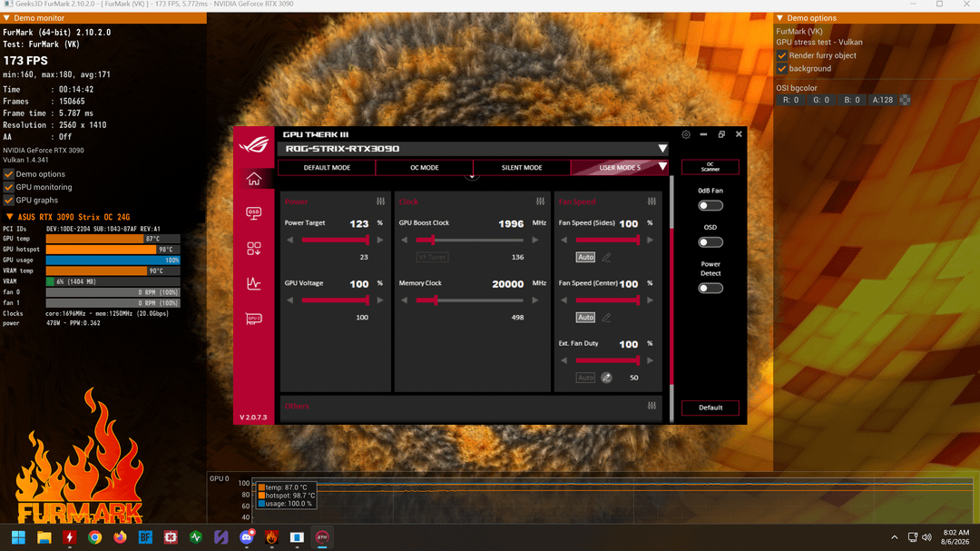Open the BF app in taskbar
This screenshot has height=551, width=980.
point(145,537)
